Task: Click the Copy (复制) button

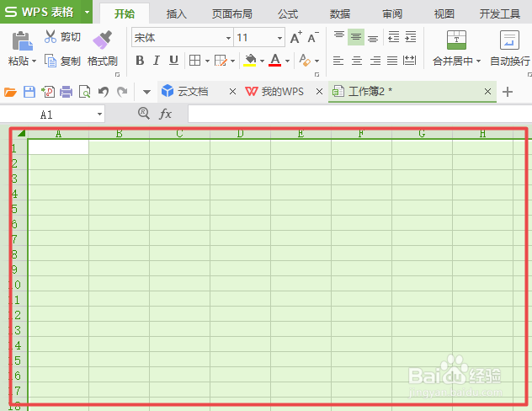Action: click(62, 61)
